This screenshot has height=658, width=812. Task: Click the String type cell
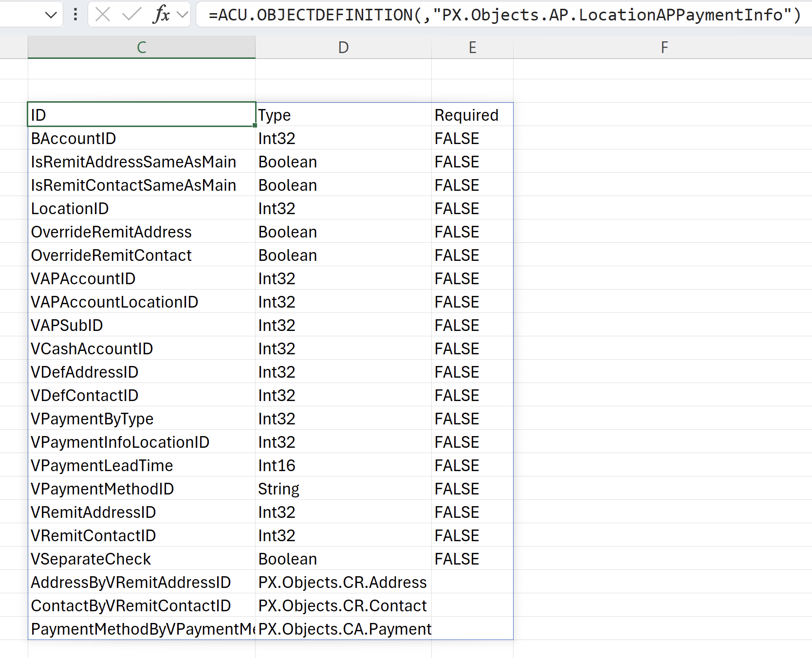(x=343, y=489)
